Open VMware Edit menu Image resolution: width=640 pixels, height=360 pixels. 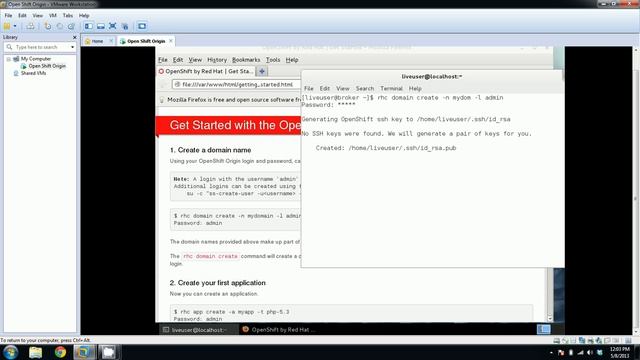point(22,16)
